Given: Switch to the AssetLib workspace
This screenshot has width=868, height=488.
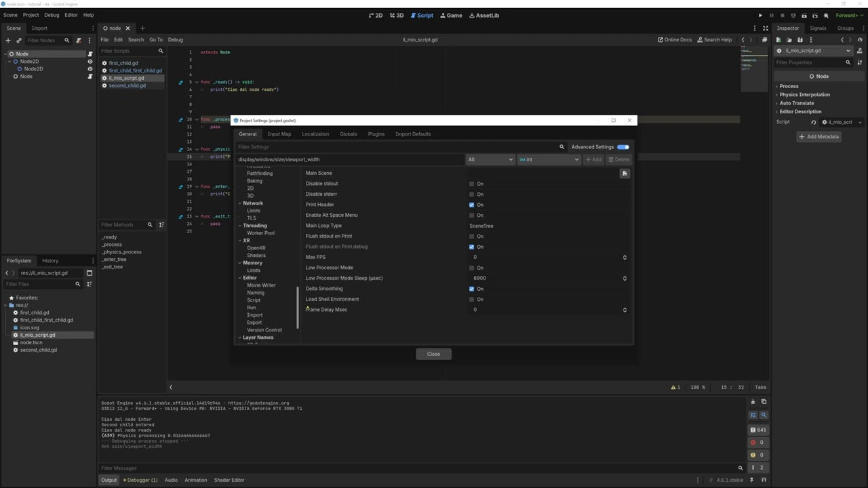Looking at the screenshot, I should (484, 15).
